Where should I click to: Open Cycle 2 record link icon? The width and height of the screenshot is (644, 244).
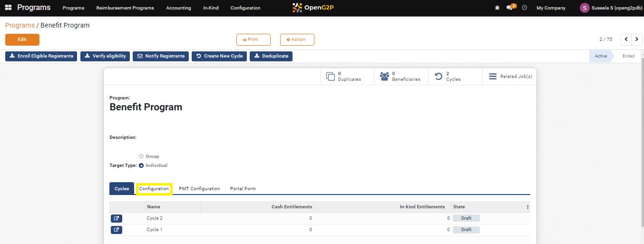[117, 218]
